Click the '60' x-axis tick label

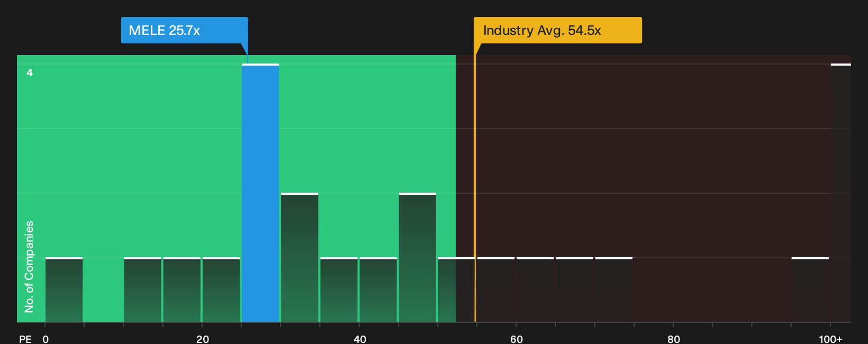[x=517, y=339]
